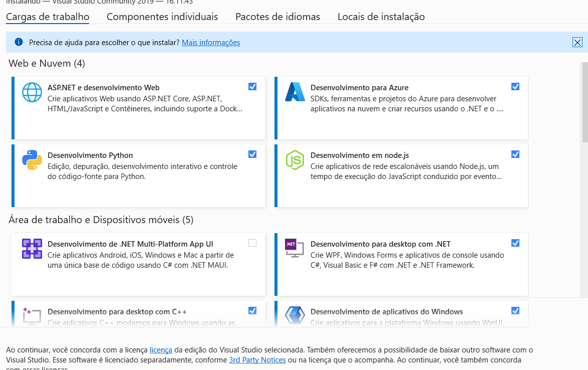Uncheck Desenvolvimento em node.js checkbox

pos(515,154)
